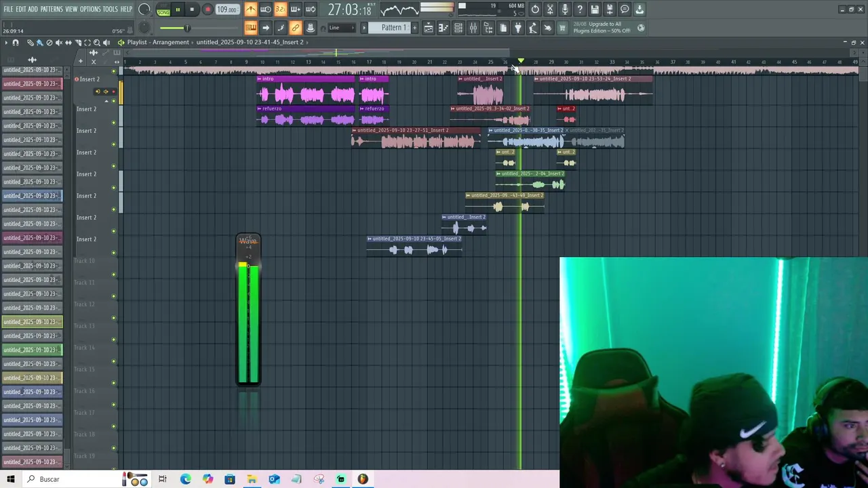Open playlist options menu arrow

[5, 42]
